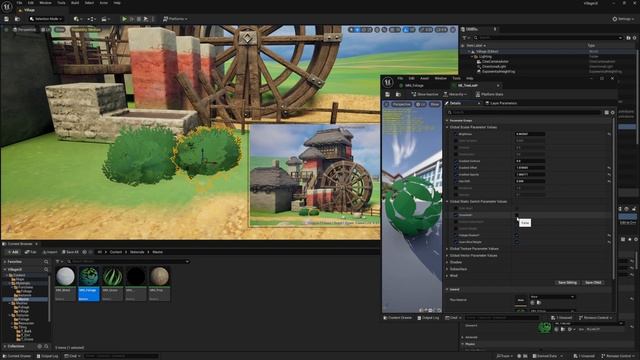640x360 pixels.
Task: Click the Play button in main toolbar
Action: (x=124, y=19)
